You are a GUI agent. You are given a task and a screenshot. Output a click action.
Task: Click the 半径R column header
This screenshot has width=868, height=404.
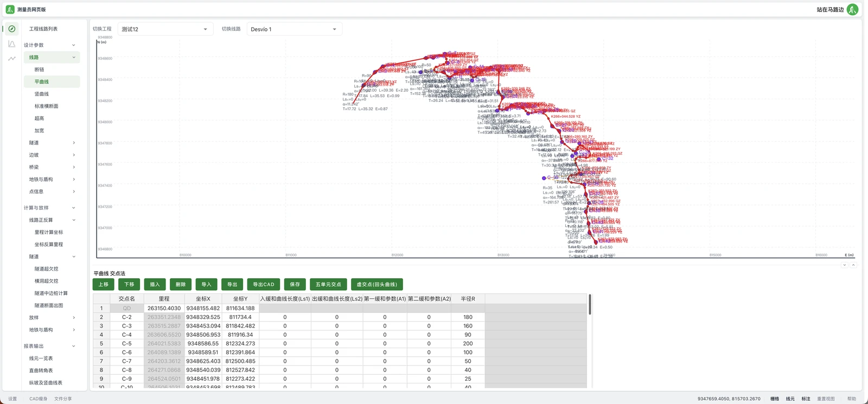(468, 299)
